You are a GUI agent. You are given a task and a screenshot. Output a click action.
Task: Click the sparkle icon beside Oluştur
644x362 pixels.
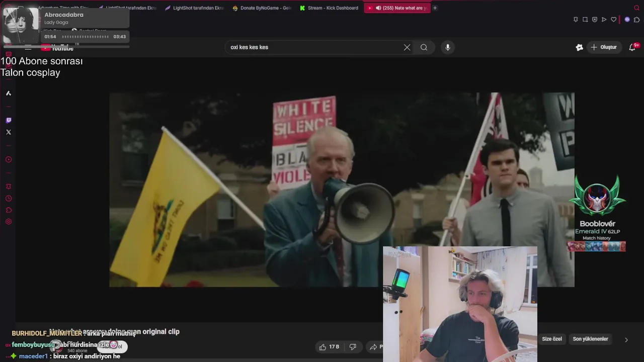pyautogui.click(x=579, y=47)
